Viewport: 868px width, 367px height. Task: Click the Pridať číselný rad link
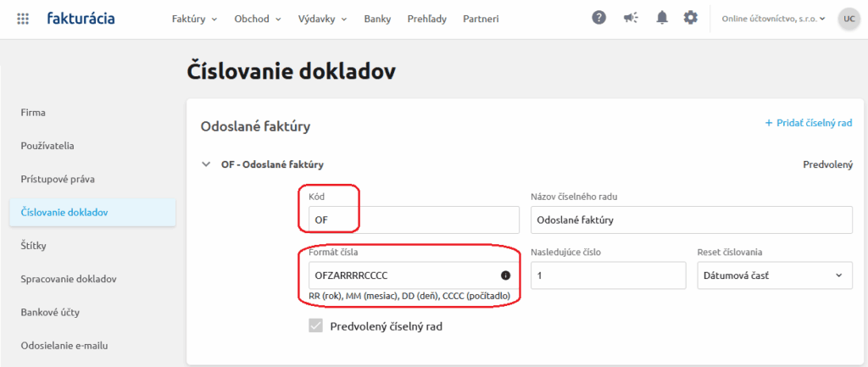(x=808, y=124)
